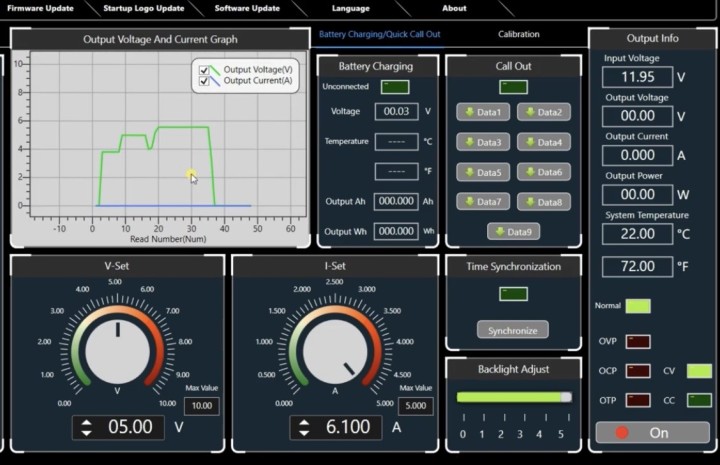Adjust the Backlight slider bar
This screenshot has height=465, width=720.
click(513, 397)
